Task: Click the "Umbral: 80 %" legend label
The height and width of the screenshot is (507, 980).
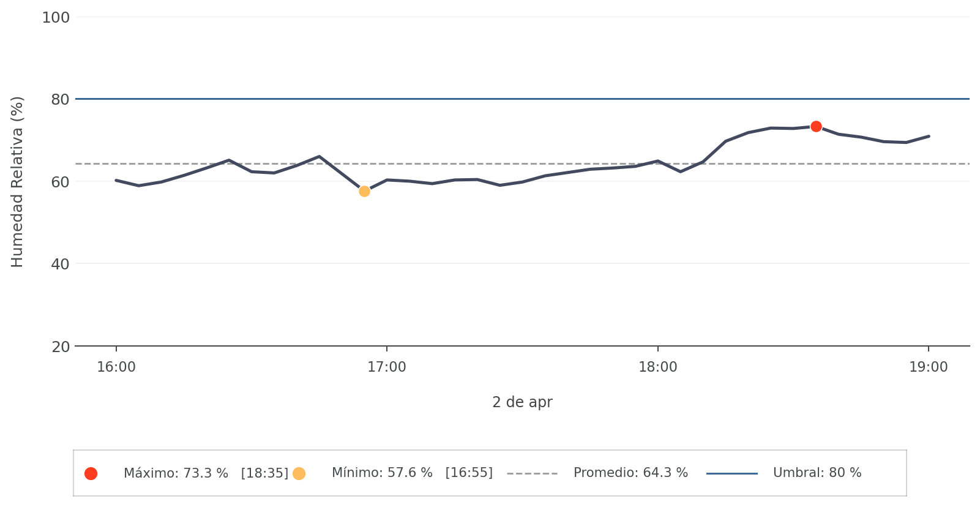Action: click(x=817, y=473)
